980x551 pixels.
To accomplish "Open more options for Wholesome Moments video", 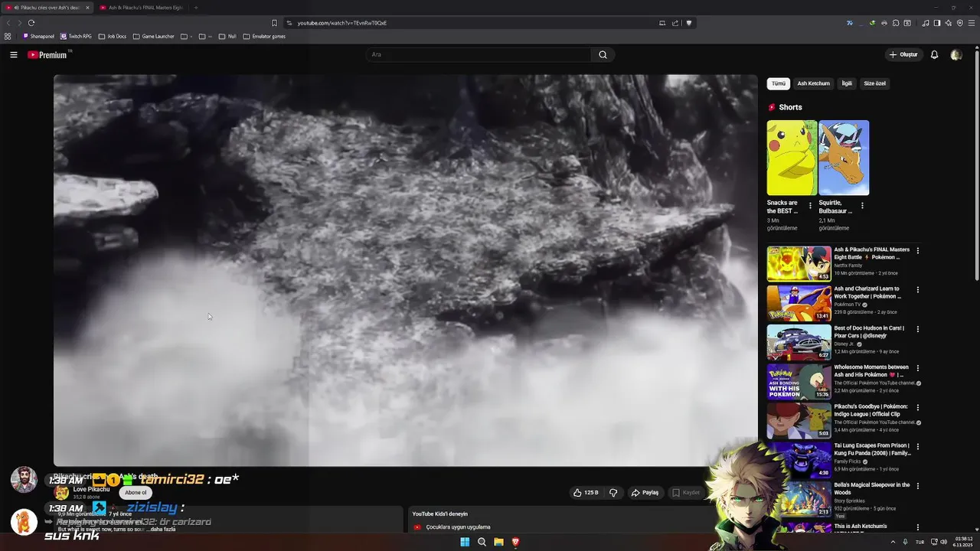I will [x=918, y=368].
